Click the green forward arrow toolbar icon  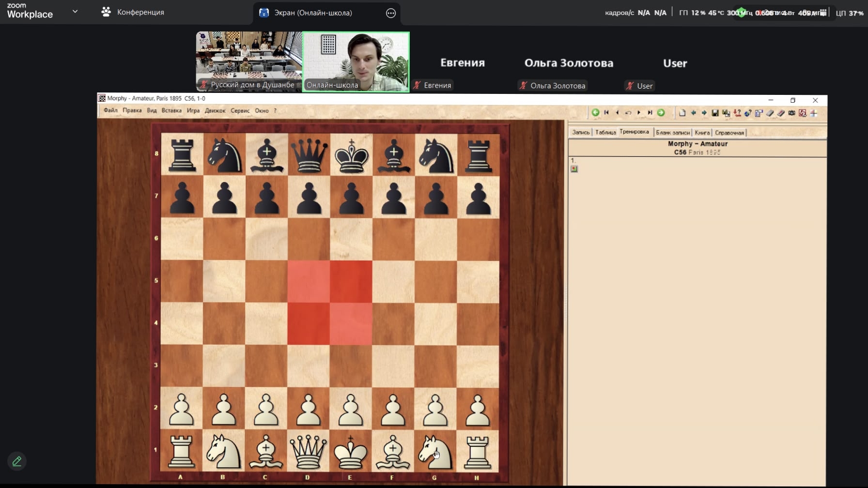(x=661, y=113)
